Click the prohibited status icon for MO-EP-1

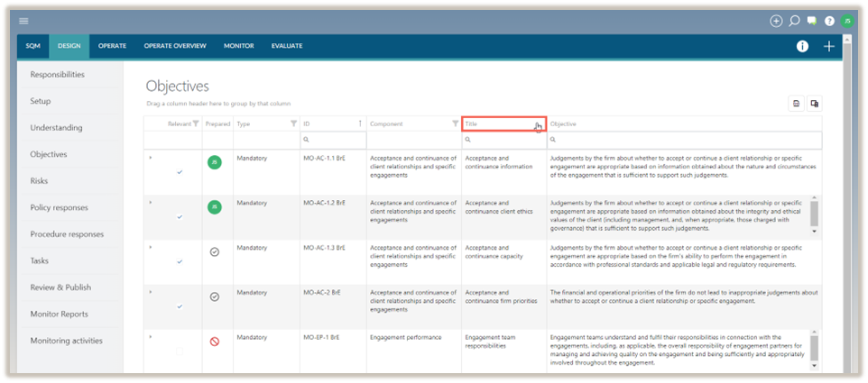pyautogui.click(x=215, y=342)
